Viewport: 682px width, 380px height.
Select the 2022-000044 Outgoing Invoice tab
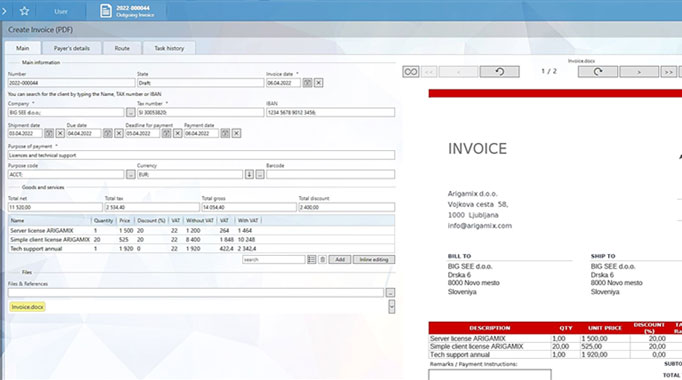pyautogui.click(x=126, y=11)
